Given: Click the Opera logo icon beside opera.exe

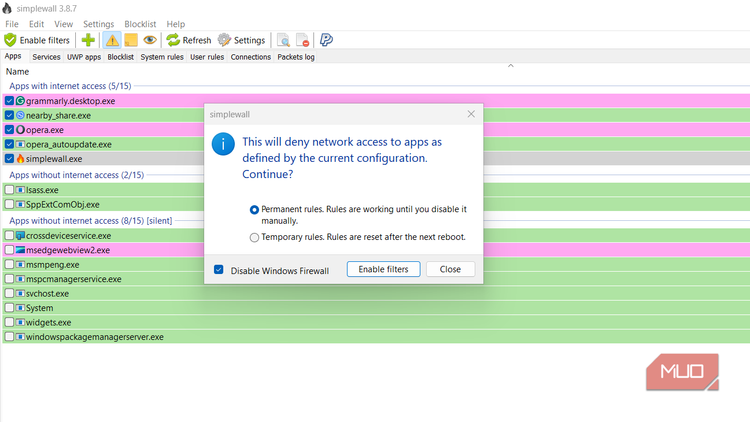Looking at the screenshot, I should (x=20, y=130).
